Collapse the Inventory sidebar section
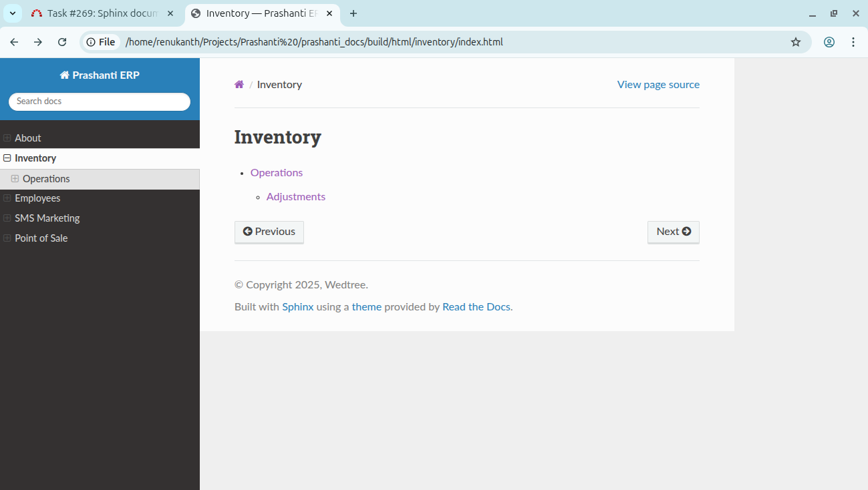Image resolution: width=868 pixels, height=490 pixels. point(7,158)
